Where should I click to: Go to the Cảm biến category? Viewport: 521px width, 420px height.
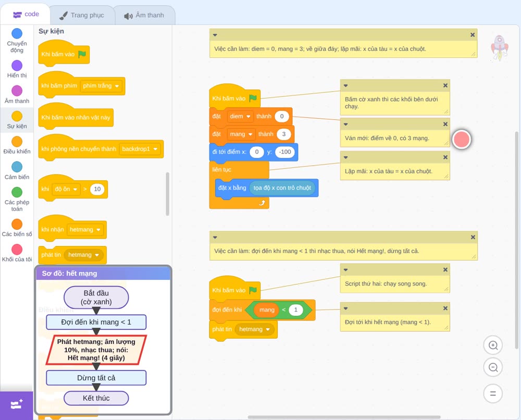tap(17, 167)
